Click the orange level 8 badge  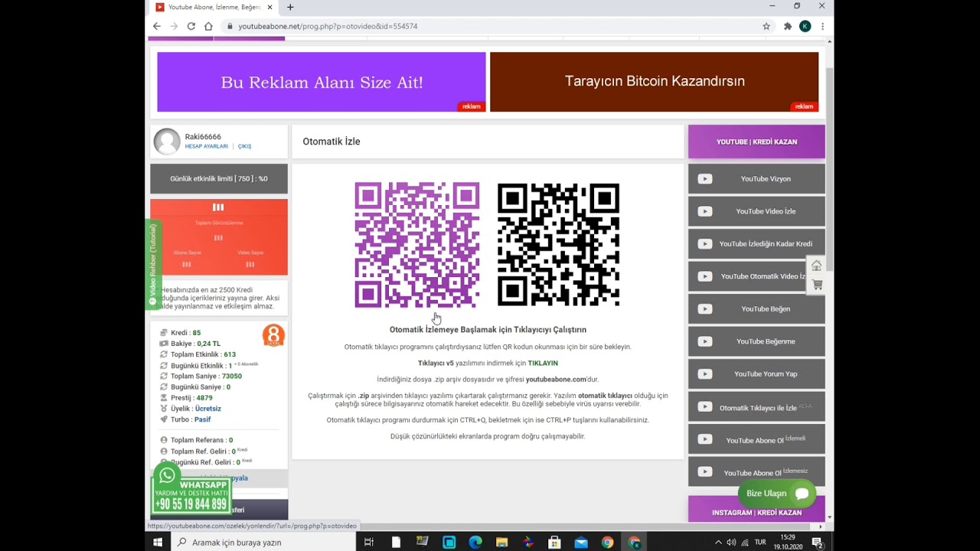point(273,335)
